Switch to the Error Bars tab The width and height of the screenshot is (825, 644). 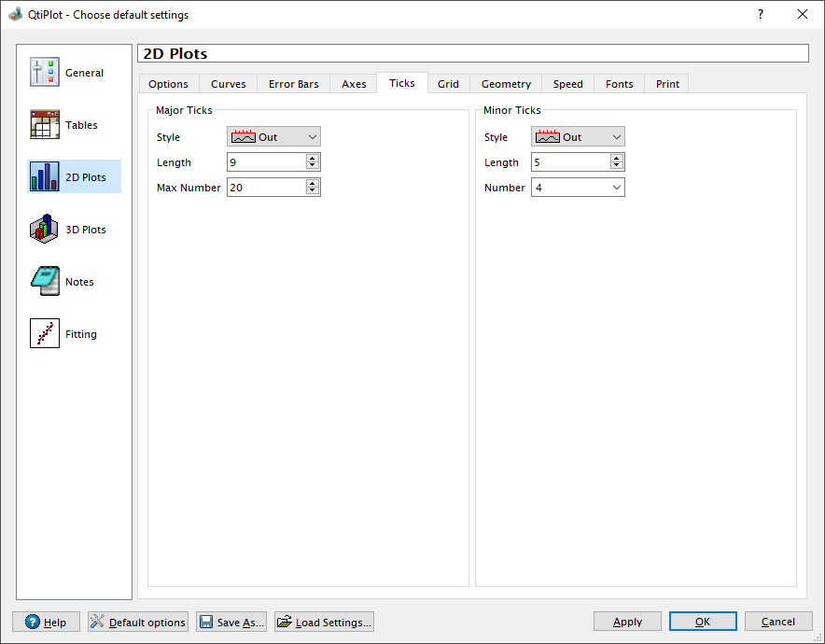[293, 84]
